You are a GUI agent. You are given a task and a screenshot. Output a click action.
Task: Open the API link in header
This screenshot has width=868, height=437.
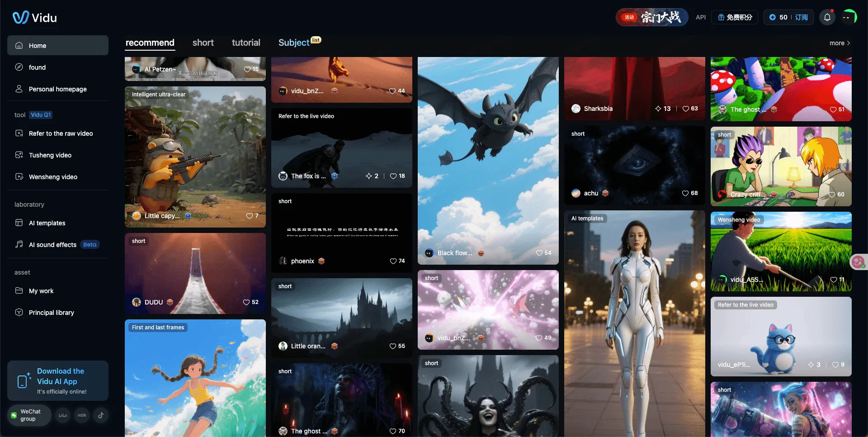(701, 17)
